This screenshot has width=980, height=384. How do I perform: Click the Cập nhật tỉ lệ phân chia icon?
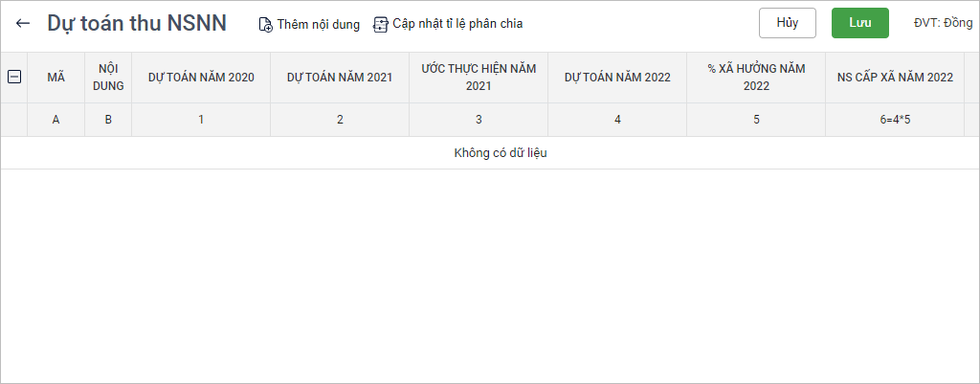pyautogui.click(x=380, y=25)
